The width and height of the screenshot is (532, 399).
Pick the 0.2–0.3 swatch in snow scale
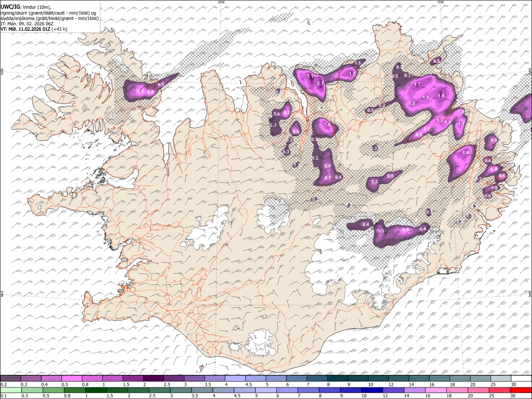[11, 378]
